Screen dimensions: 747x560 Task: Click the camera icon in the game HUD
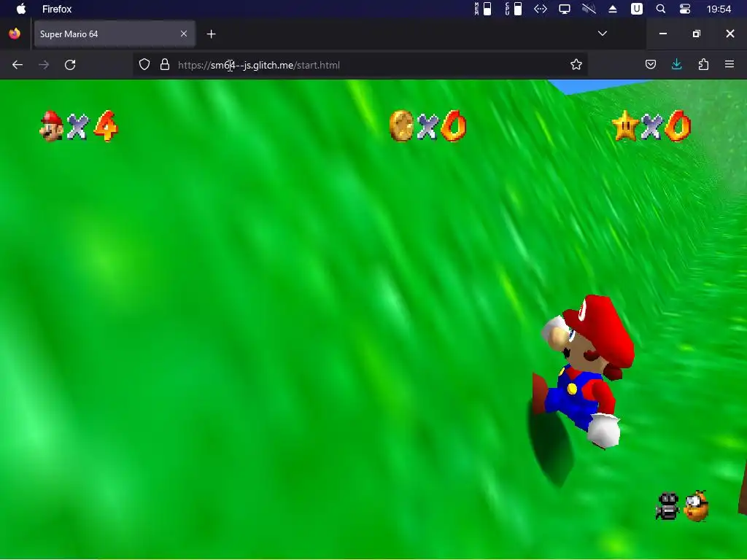point(667,506)
